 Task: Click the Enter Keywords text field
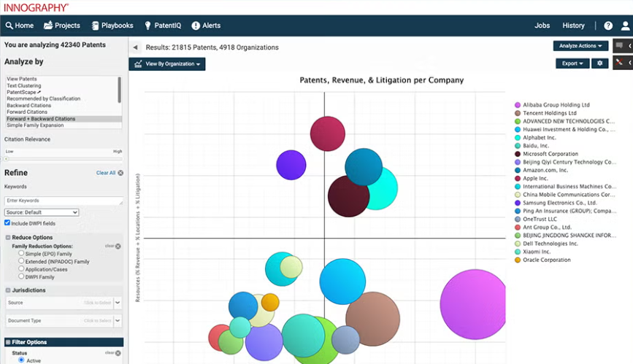(x=64, y=201)
